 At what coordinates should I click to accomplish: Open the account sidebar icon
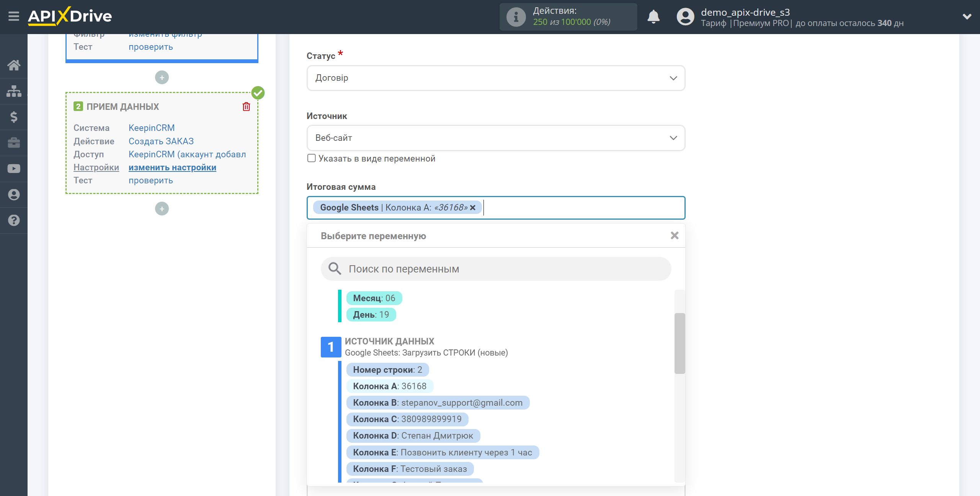coord(14,194)
